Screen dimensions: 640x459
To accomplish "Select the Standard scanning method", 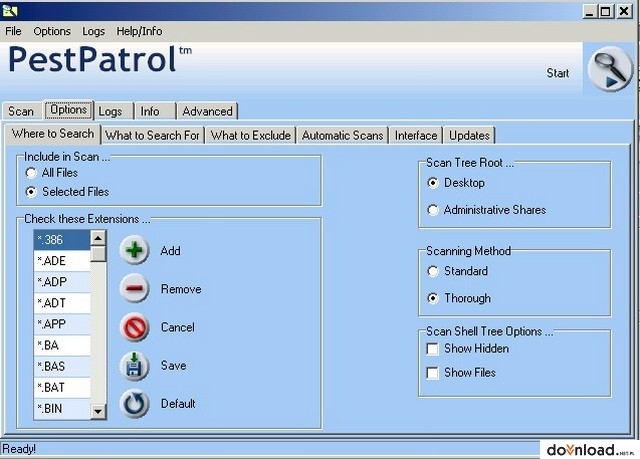I will tap(433, 271).
